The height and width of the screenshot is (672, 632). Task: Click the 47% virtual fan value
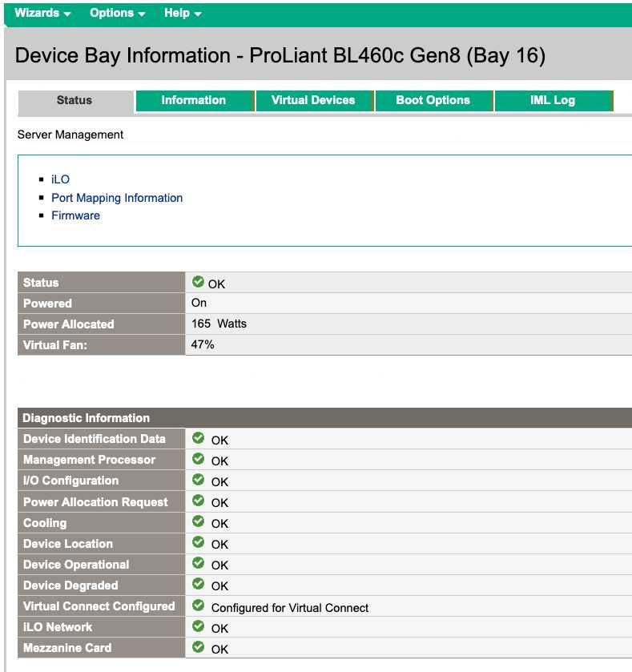click(203, 344)
